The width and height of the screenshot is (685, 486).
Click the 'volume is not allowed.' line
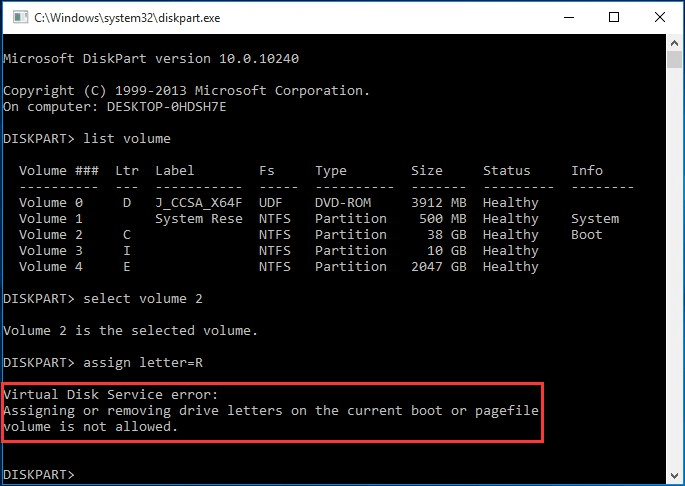[x=90, y=427]
